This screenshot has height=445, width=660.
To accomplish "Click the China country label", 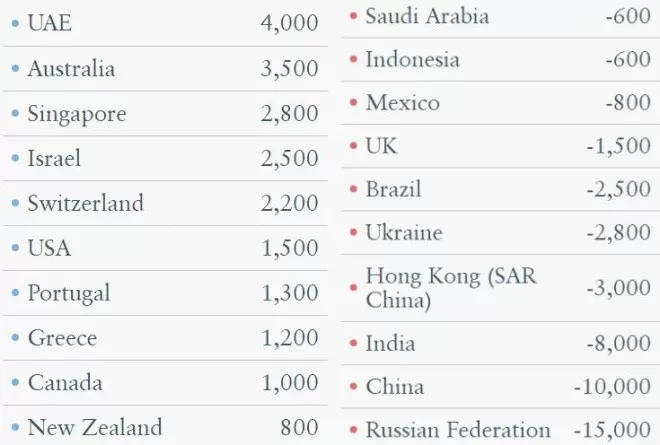I will [x=395, y=386].
